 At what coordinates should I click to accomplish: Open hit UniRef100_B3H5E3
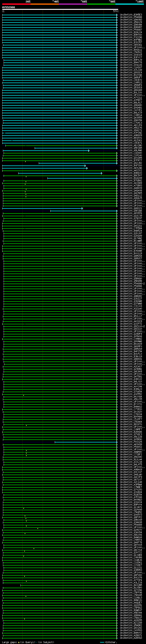pos(131,15)
